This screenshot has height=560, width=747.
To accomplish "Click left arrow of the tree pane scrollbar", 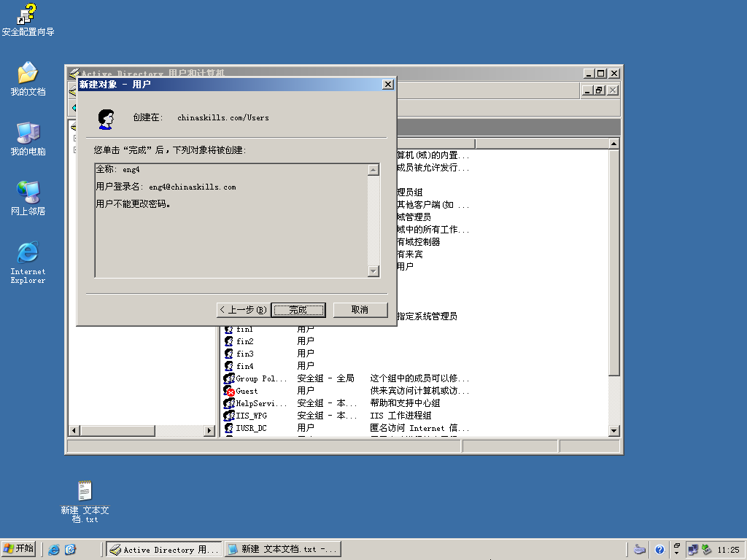I will [74, 430].
